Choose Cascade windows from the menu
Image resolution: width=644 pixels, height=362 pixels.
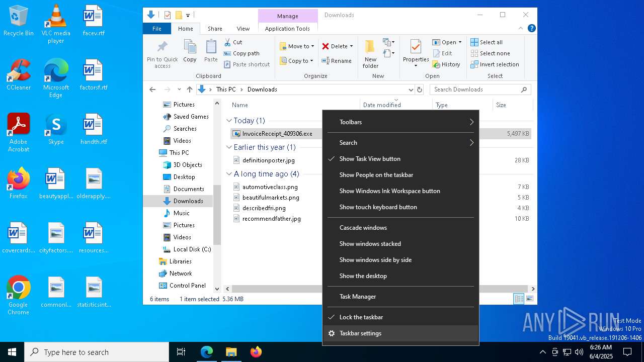(400, 228)
